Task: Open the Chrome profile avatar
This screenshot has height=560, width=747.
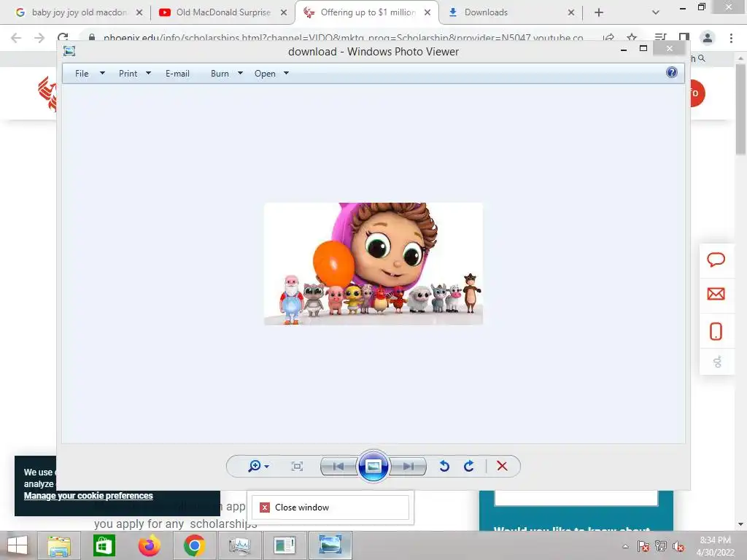Action: tap(708, 38)
